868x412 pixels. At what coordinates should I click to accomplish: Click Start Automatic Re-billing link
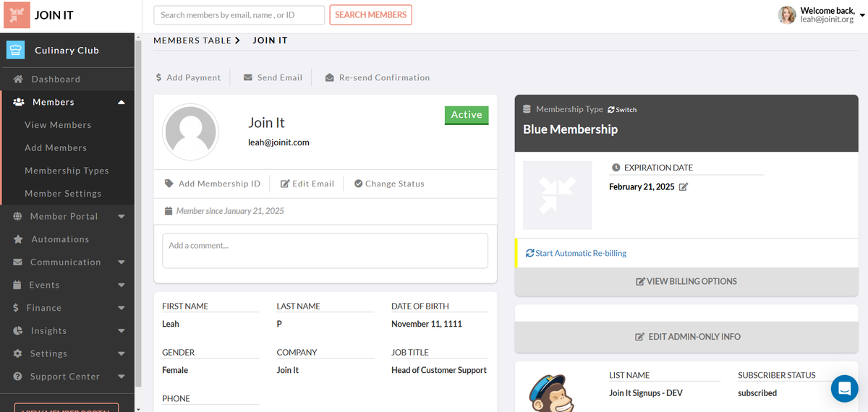coord(581,253)
